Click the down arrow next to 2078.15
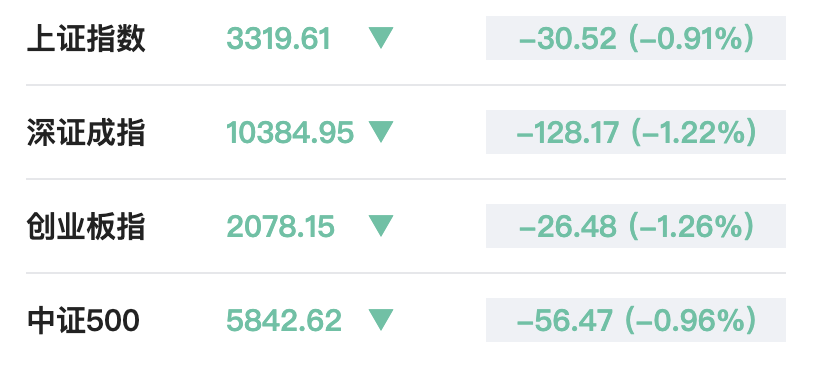Image resolution: width=814 pixels, height=376 pixels. tap(381, 226)
